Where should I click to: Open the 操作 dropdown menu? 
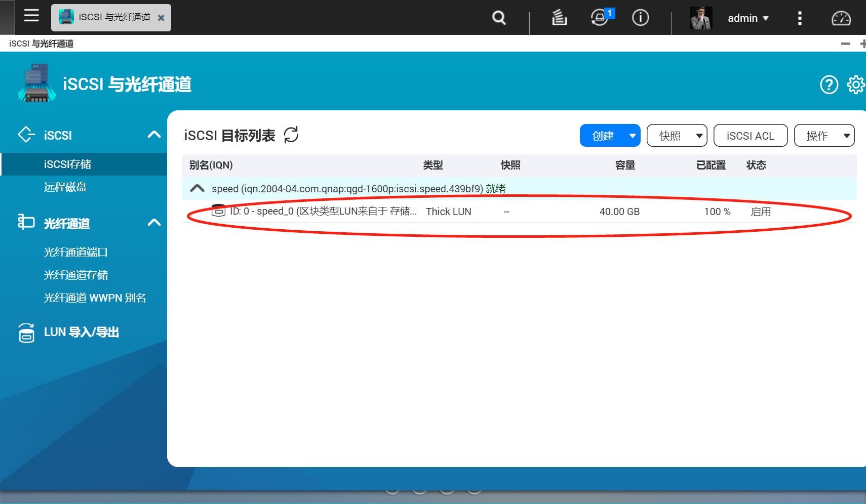824,135
